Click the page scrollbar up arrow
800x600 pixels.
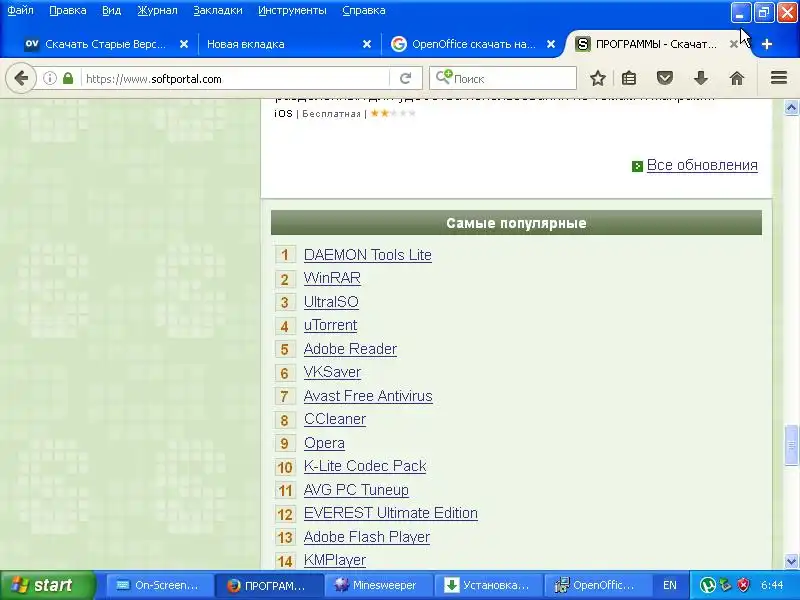tap(791, 108)
